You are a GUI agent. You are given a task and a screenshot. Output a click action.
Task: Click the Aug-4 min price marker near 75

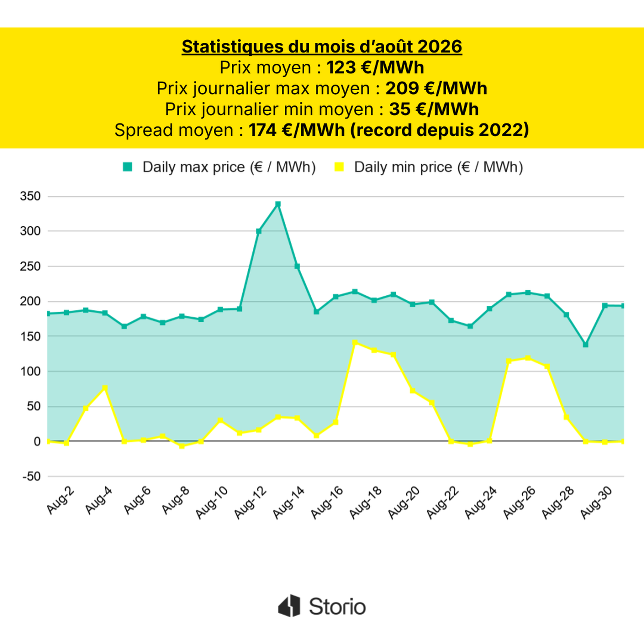tap(105, 388)
